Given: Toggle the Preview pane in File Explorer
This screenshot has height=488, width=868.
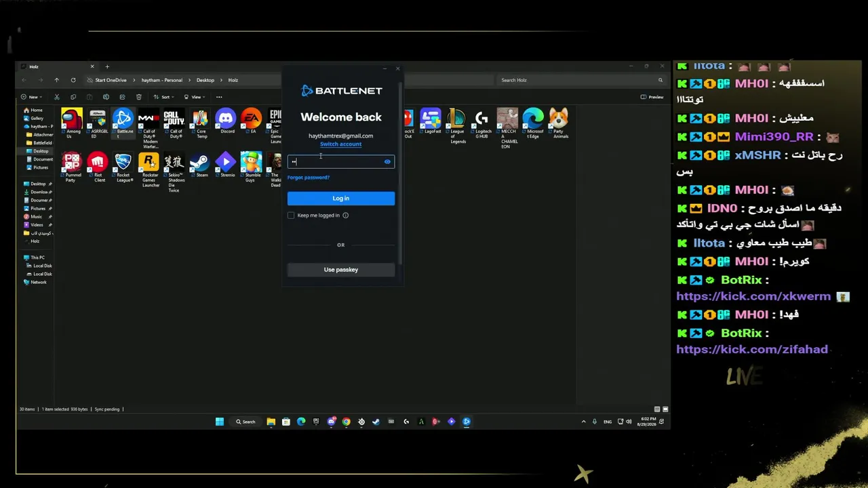Looking at the screenshot, I should [652, 97].
